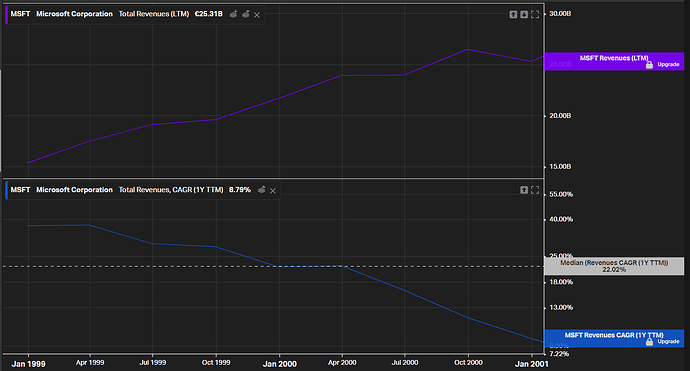Click first merge icon in Total Revenues (LTM) legend
690x371 pixels.
pos(234,15)
